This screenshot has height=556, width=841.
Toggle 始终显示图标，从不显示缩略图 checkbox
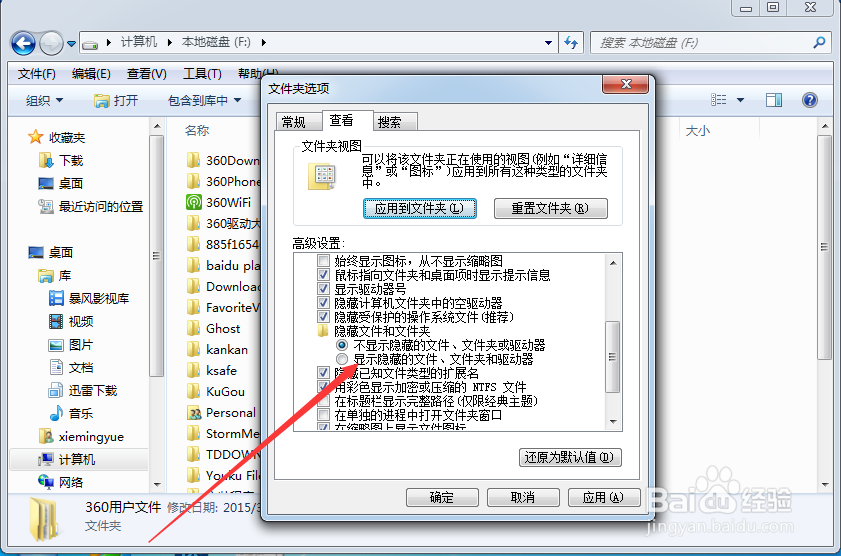[x=323, y=261]
